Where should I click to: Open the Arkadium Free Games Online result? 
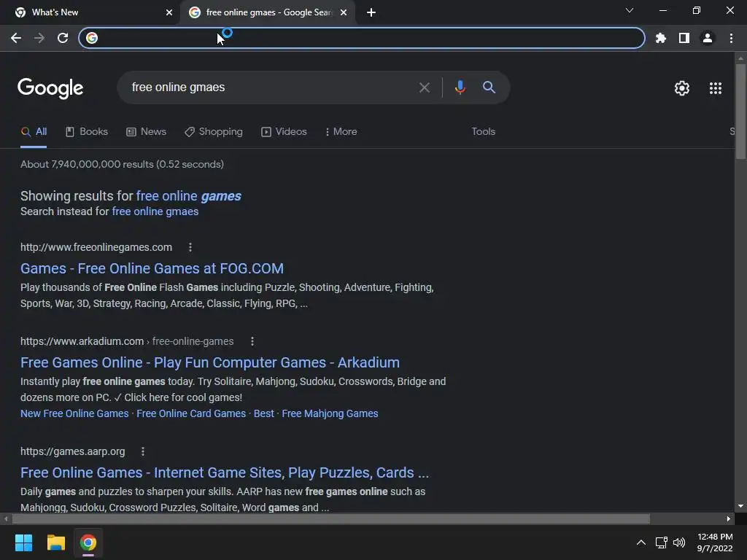(210, 363)
